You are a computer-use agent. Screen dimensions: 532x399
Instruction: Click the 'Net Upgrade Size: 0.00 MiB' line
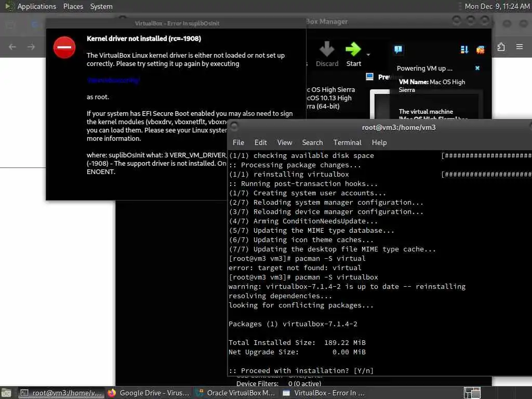coord(297,352)
